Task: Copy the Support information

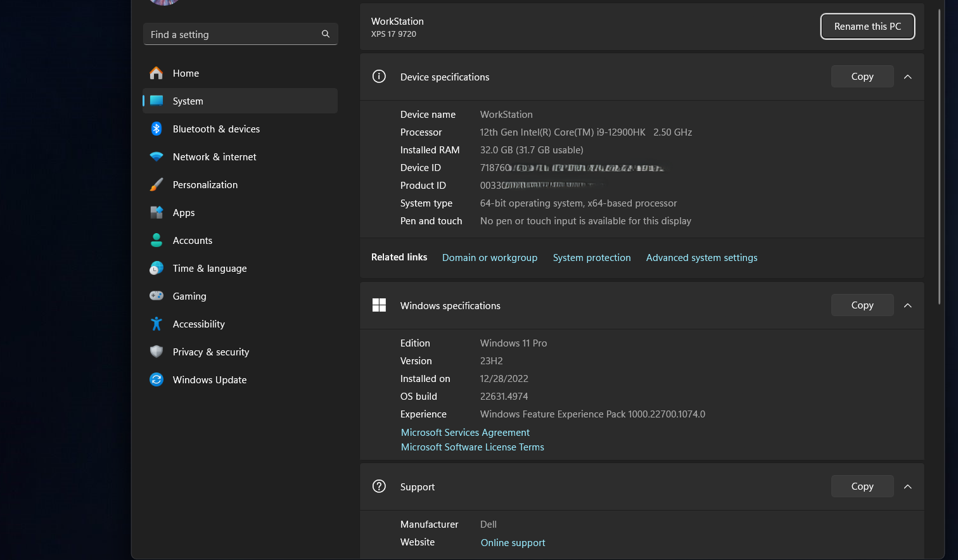Action: click(862, 487)
